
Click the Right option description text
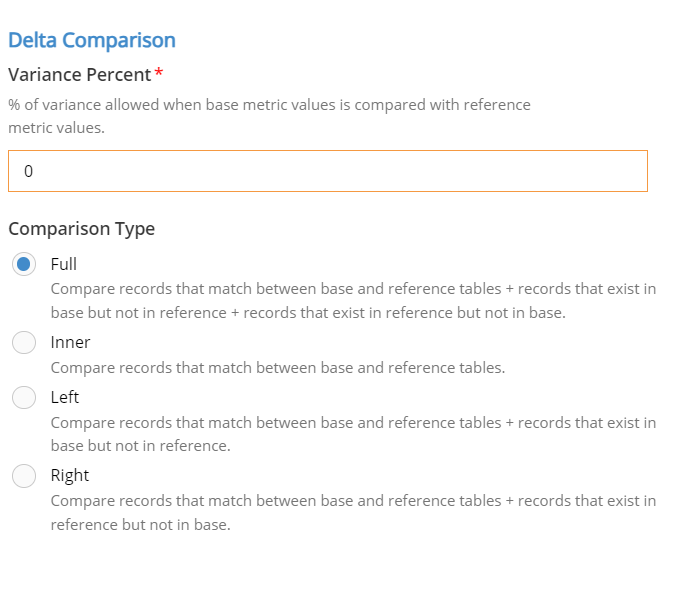353,513
